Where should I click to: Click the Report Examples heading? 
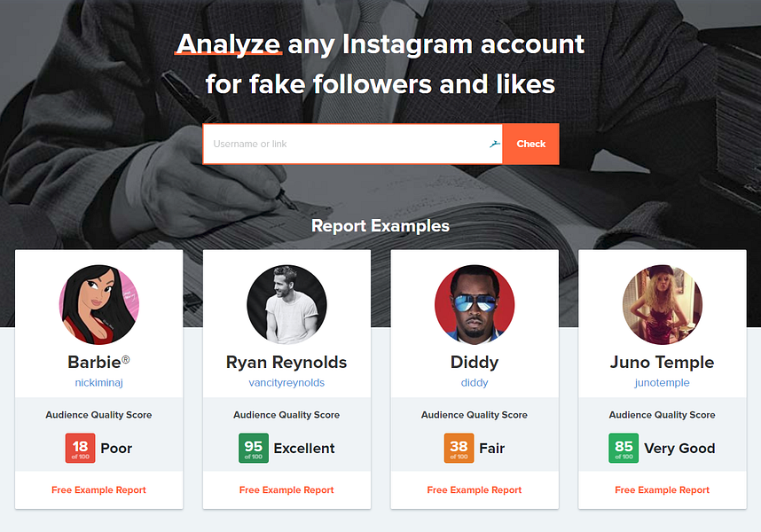pyautogui.click(x=380, y=226)
